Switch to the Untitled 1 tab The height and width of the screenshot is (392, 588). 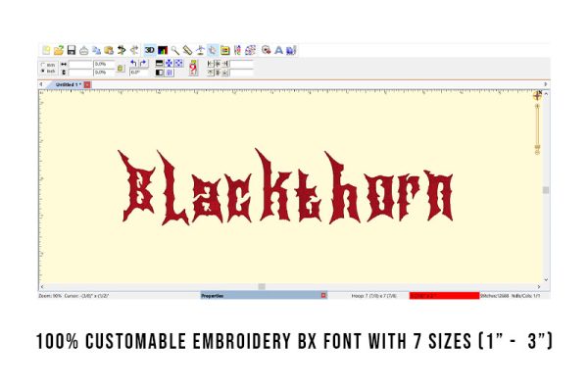(68, 85)
